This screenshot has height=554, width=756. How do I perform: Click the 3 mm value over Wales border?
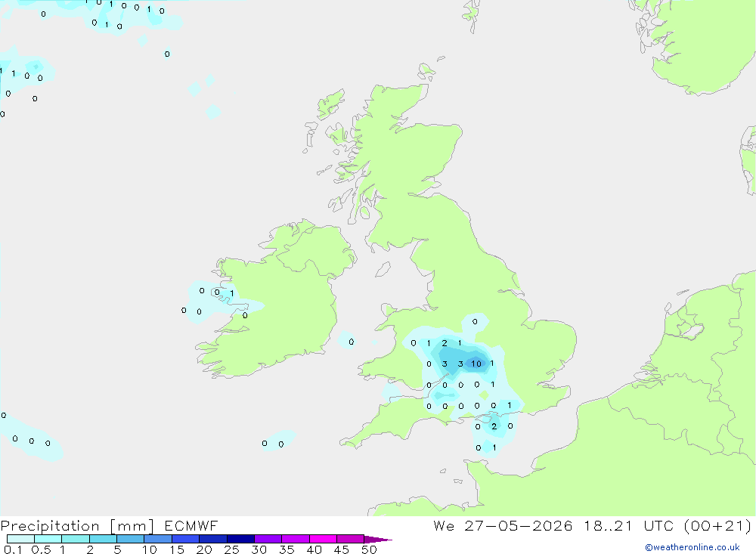(445, 364)
